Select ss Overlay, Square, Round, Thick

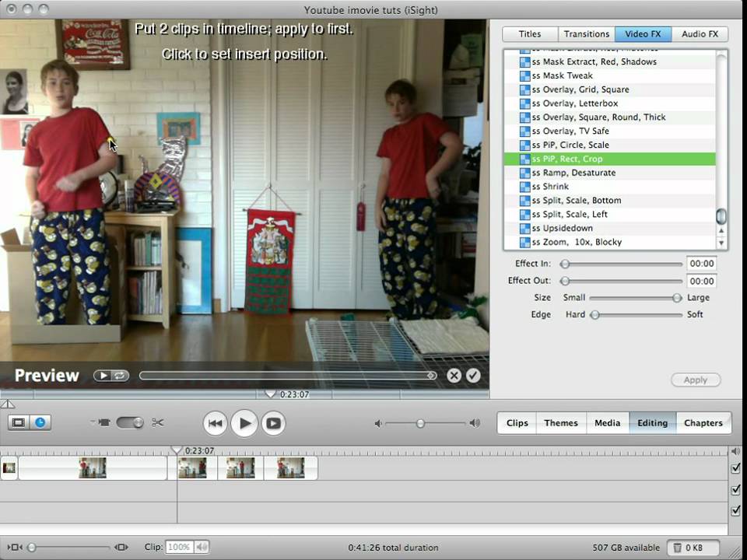point(610,117)
